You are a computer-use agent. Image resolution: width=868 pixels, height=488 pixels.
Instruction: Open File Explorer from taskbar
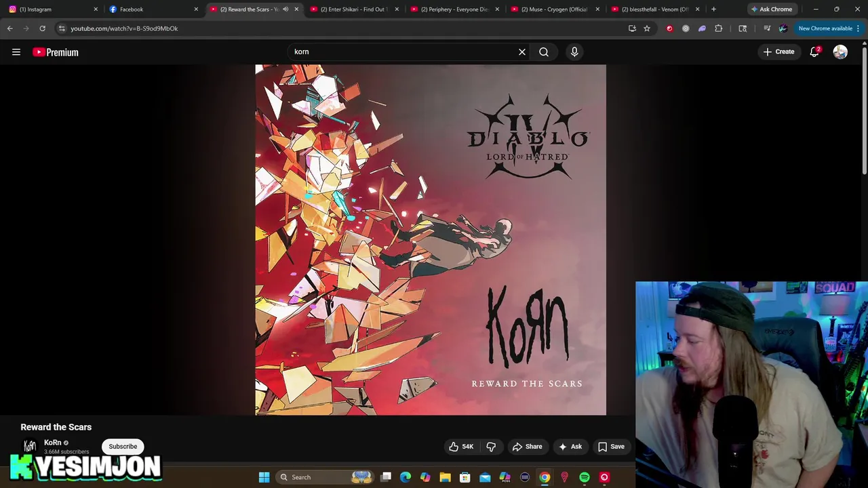pos(445,477)
